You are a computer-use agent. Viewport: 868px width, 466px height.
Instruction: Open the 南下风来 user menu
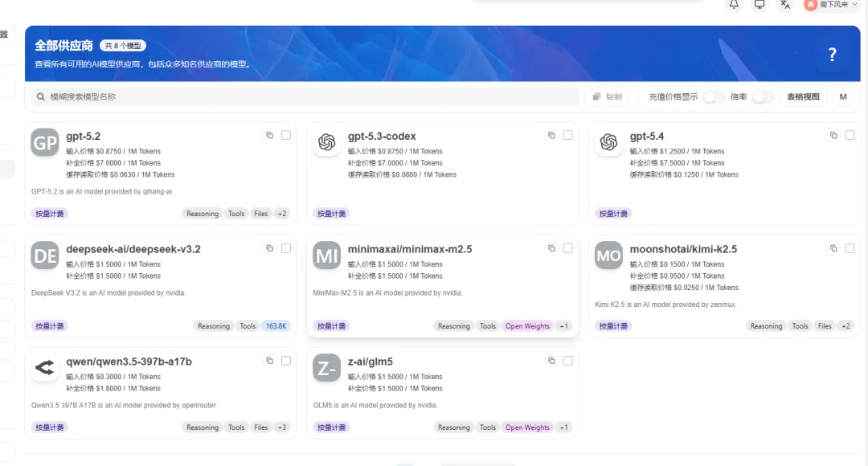point(831,5)
